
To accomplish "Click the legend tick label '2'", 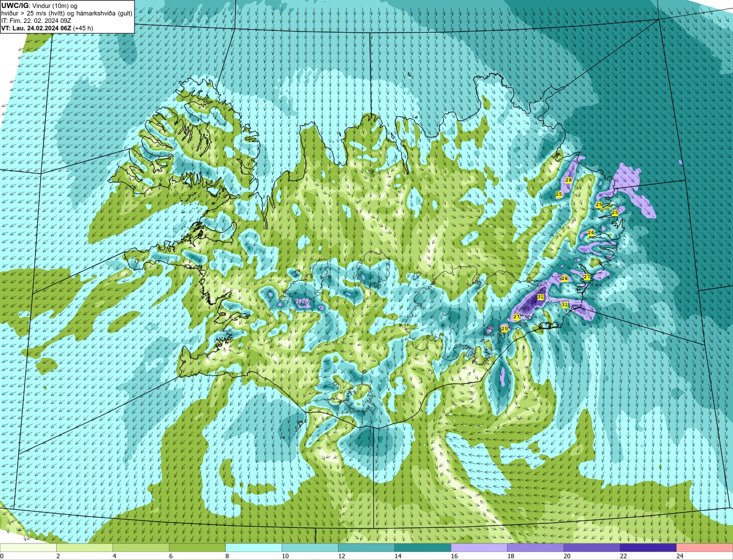I will click(x=58, y=556).
